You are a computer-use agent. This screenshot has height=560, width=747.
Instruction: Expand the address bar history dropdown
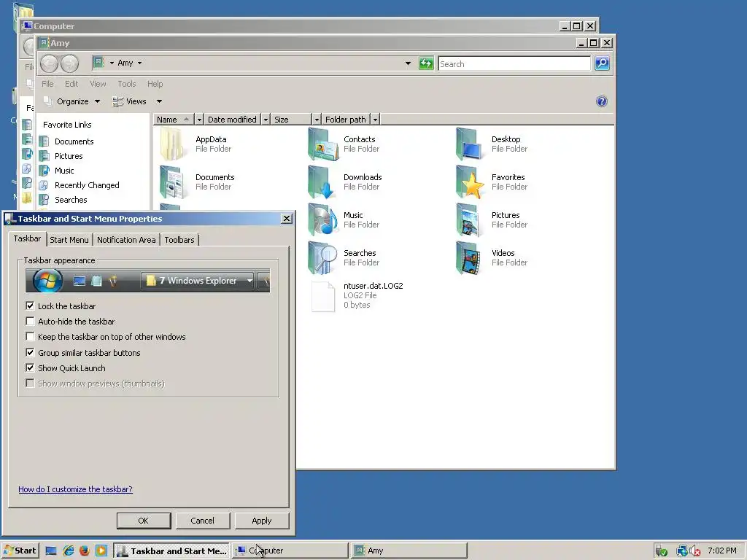pyautogui.click(x=408, y=63)
